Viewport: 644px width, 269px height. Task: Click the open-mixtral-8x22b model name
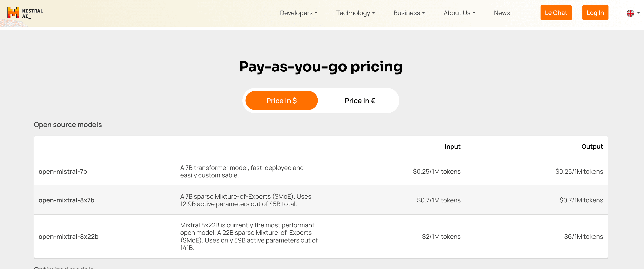click(68, 237)
